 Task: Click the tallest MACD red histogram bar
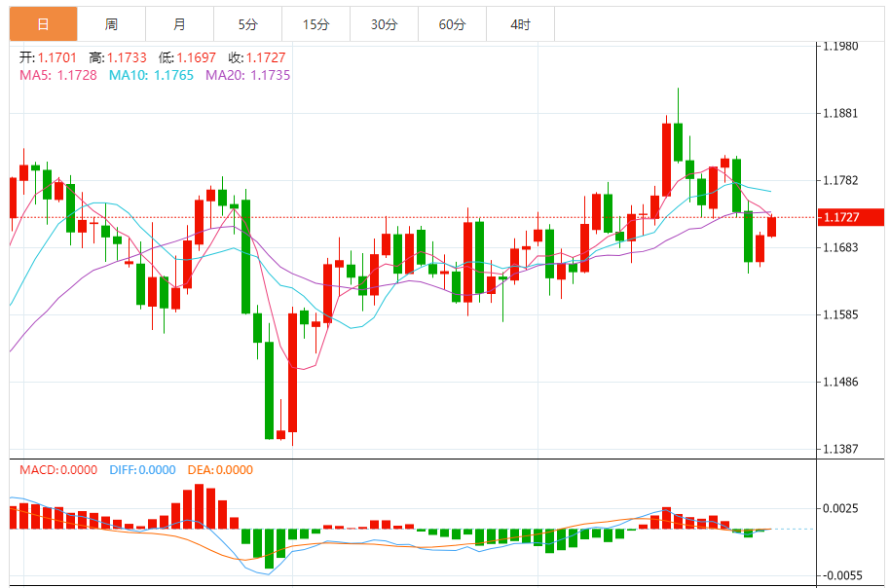point(200,506)
